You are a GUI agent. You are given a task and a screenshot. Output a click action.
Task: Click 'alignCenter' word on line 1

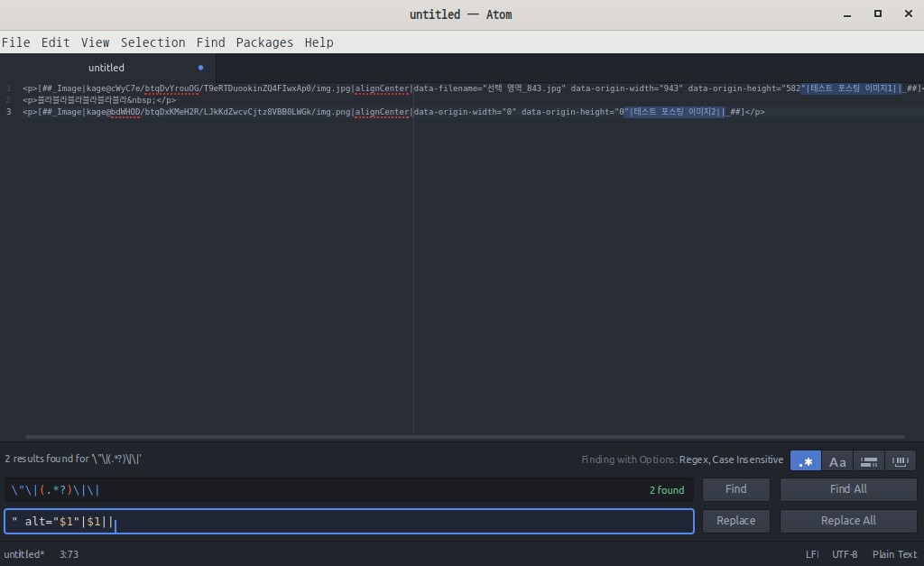382,88
